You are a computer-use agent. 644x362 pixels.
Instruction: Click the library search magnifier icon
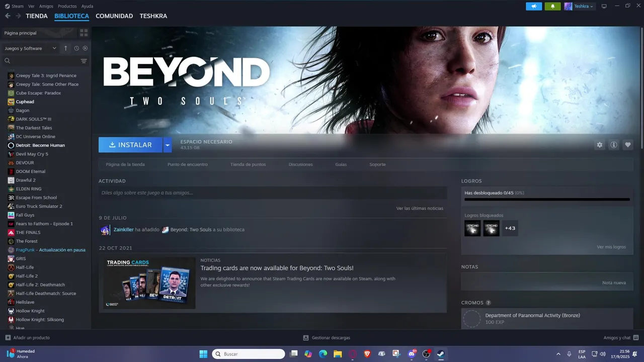click(8, 61)
